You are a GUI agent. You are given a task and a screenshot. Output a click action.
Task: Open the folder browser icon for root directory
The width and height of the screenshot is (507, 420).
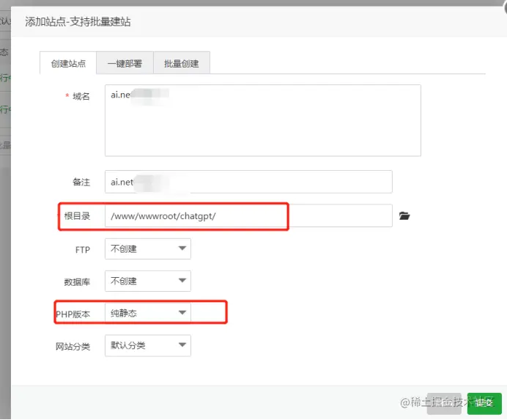(x=404, y=215)
